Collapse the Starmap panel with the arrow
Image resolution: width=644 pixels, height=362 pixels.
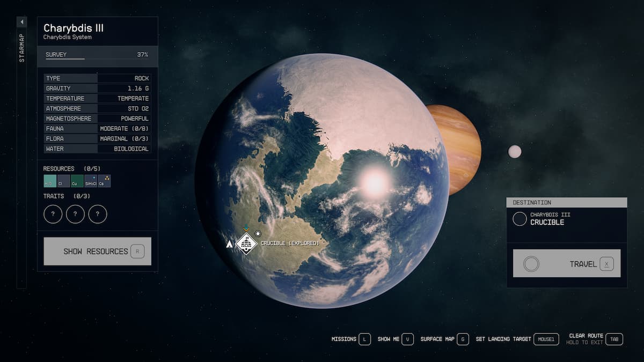point(21,22)
